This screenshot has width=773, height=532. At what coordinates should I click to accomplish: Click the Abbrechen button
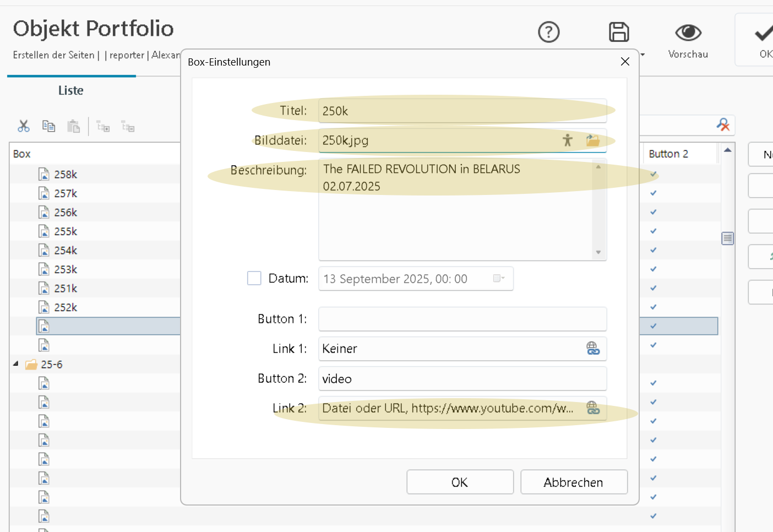(573, 482)
